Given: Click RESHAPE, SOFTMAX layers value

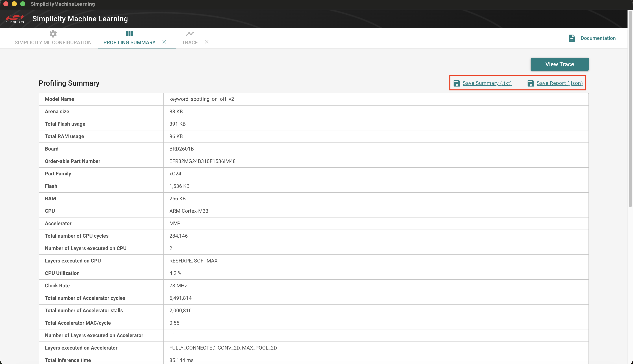Looking at the screenshot, I should tap(193, 261).
